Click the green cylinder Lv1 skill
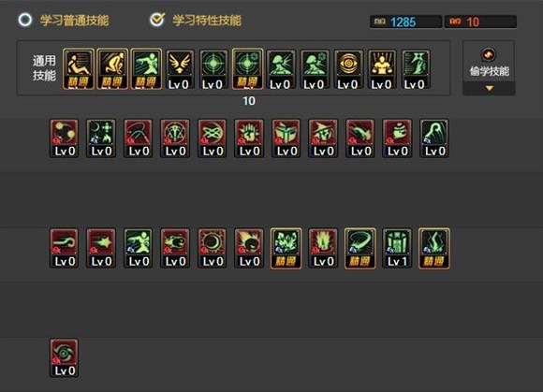This screenshot has width=543, height=392. [x=397, y=248]
